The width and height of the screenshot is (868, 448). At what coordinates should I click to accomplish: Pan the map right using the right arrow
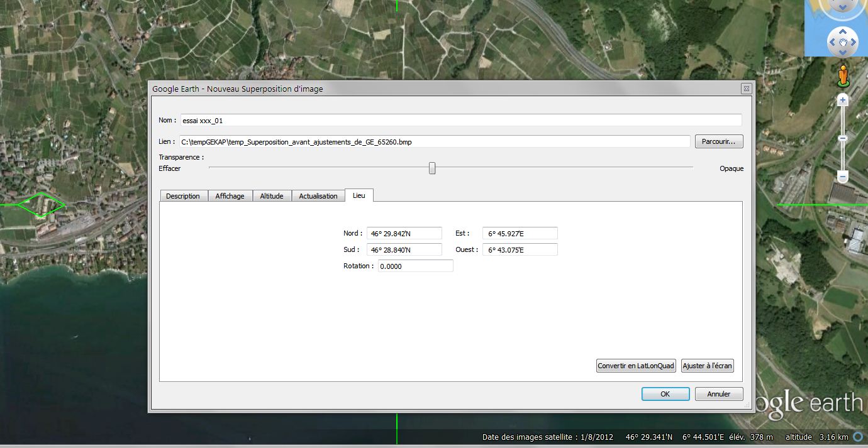pyautogui.click(x=854, y=42)
